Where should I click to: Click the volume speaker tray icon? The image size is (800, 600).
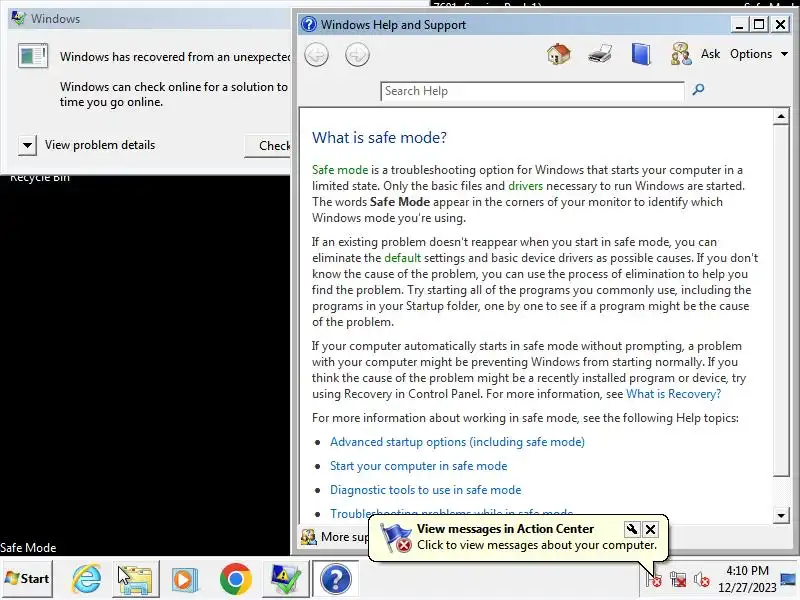[x=702, y=580]
